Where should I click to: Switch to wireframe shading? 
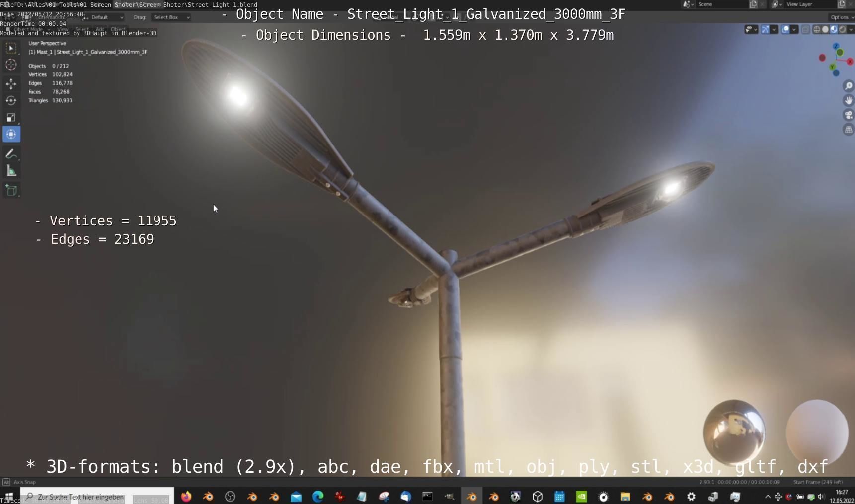pos(817,29)
